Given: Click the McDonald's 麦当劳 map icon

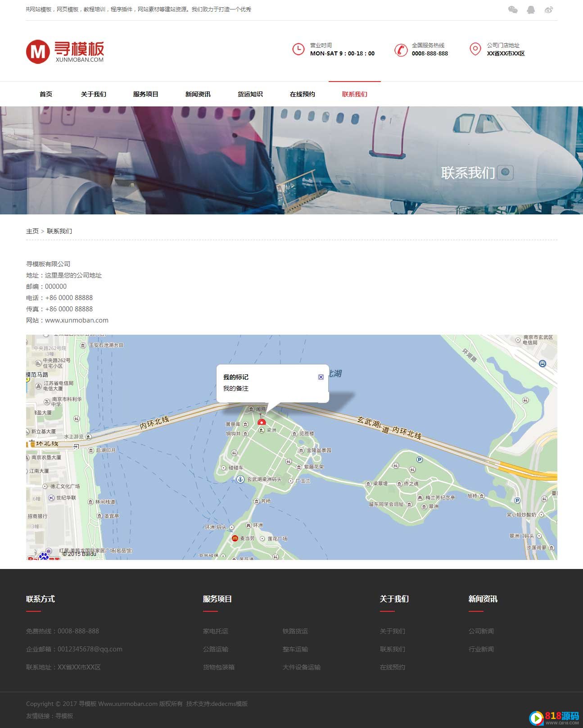Looking at the screenshot, I should coord(235,538).
